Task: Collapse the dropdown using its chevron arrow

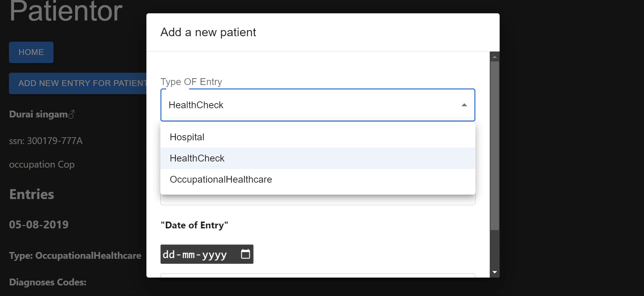Action: 464,105
